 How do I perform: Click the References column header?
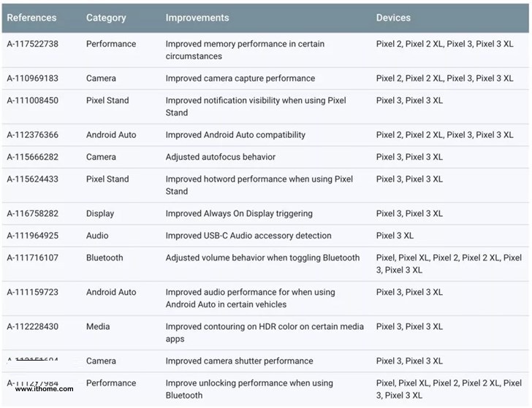31,18
